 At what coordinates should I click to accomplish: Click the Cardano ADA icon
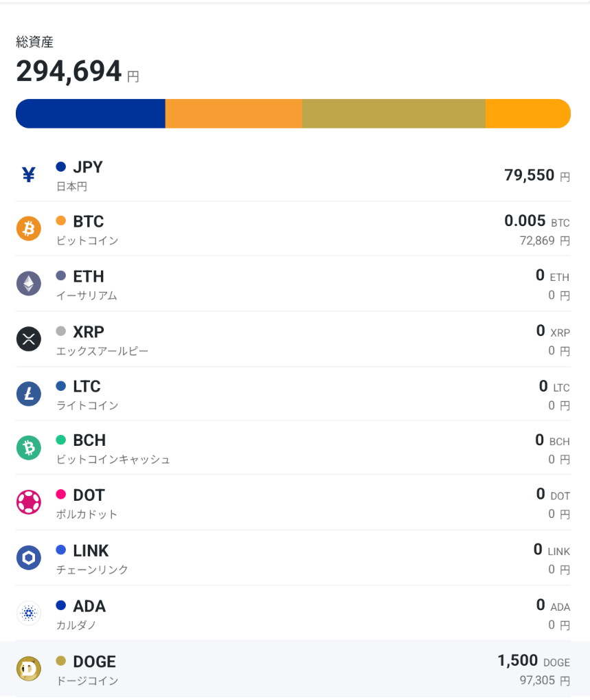click(29, 613)
